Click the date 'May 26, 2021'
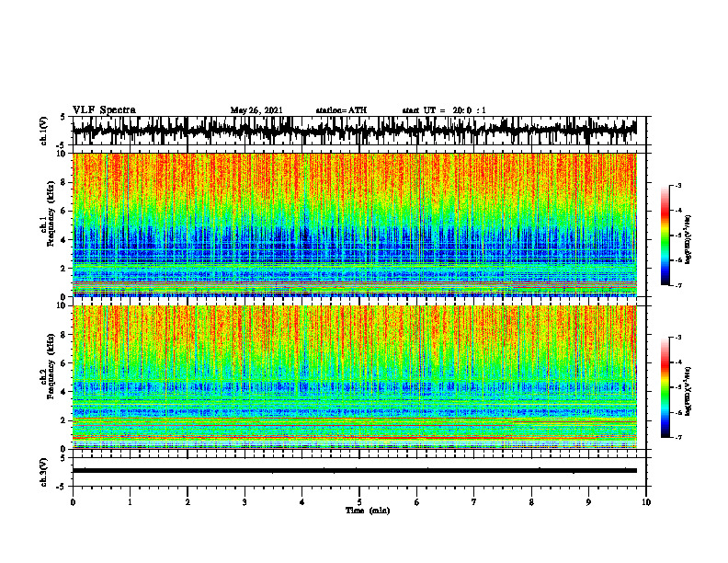This screenshot has height=563, width=728. coord(256,110)
